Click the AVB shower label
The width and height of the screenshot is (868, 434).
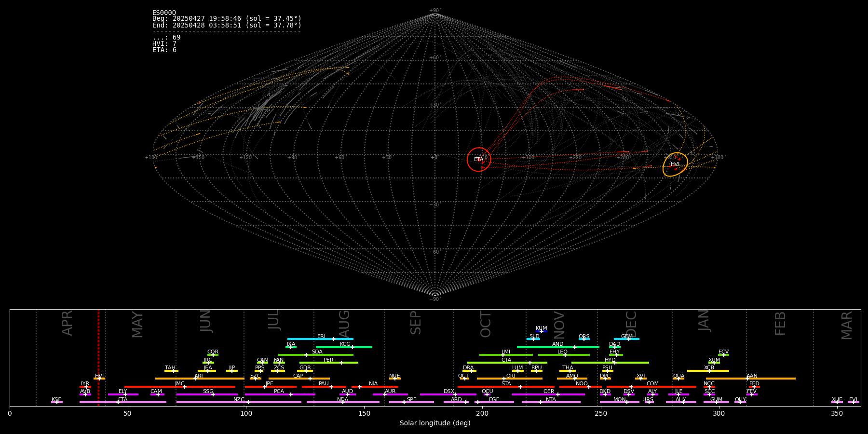(85, 392)
